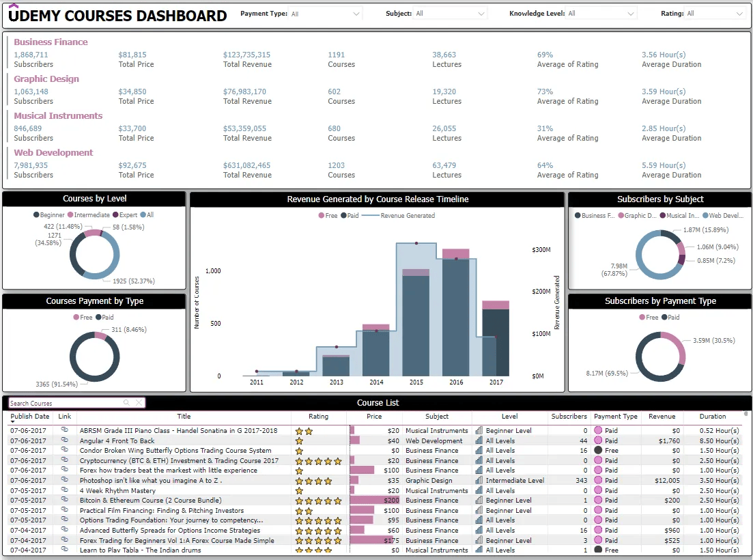Open link icon for Practical Film Financing course

coord(64,509)
